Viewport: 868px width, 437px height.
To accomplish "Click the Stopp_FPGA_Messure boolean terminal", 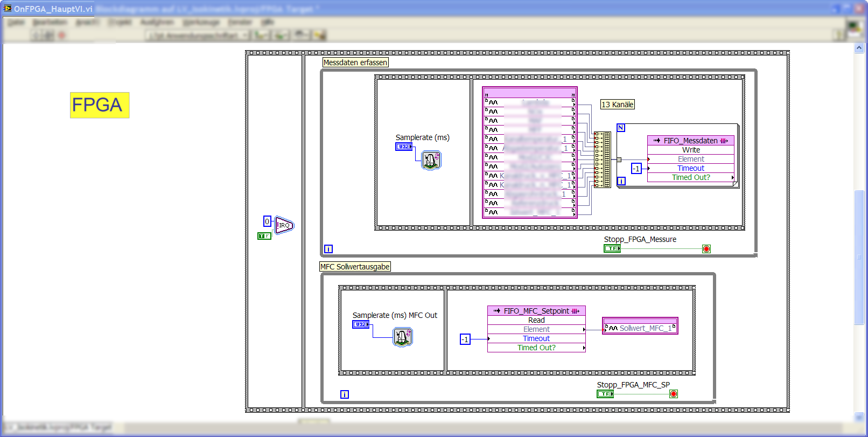I will (612, 248).
